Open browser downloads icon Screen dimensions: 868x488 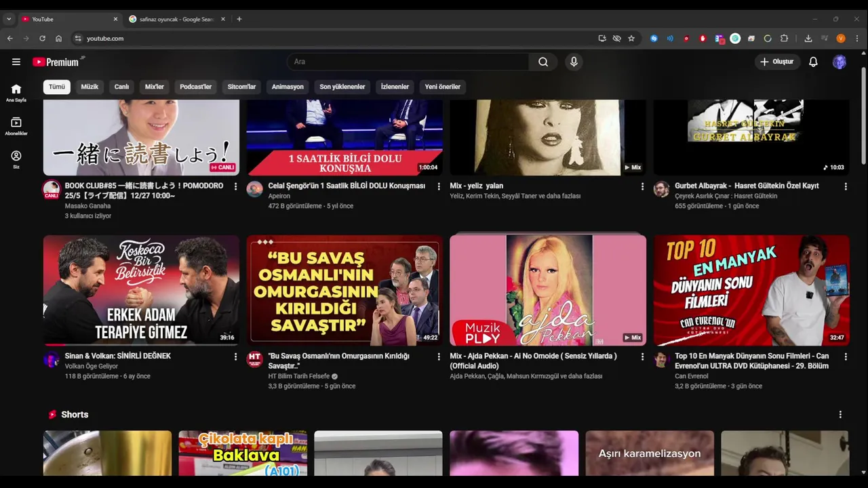tap(808, 39)
